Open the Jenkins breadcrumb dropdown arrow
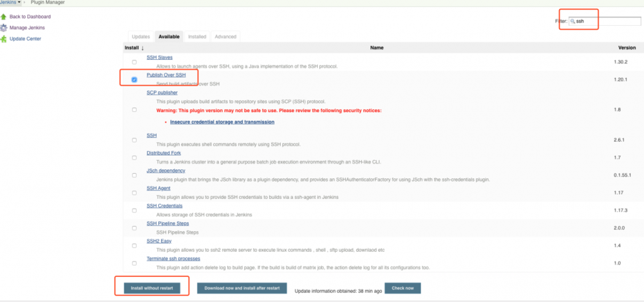The height and width of the screenshot is (302, 644). pos(19,3)
